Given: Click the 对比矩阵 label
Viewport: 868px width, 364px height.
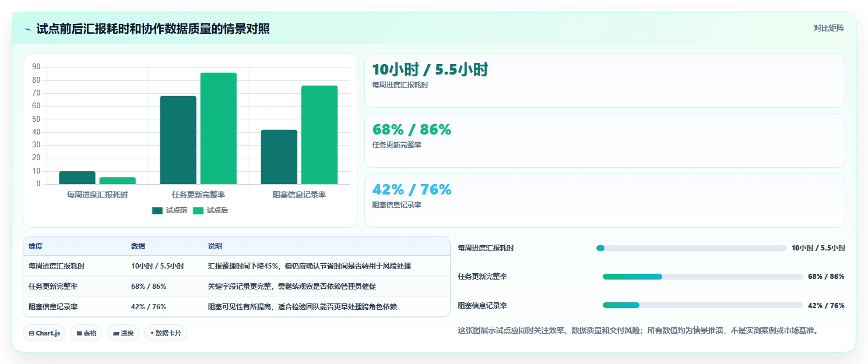Looking at the screenshot, I should 828,28.
